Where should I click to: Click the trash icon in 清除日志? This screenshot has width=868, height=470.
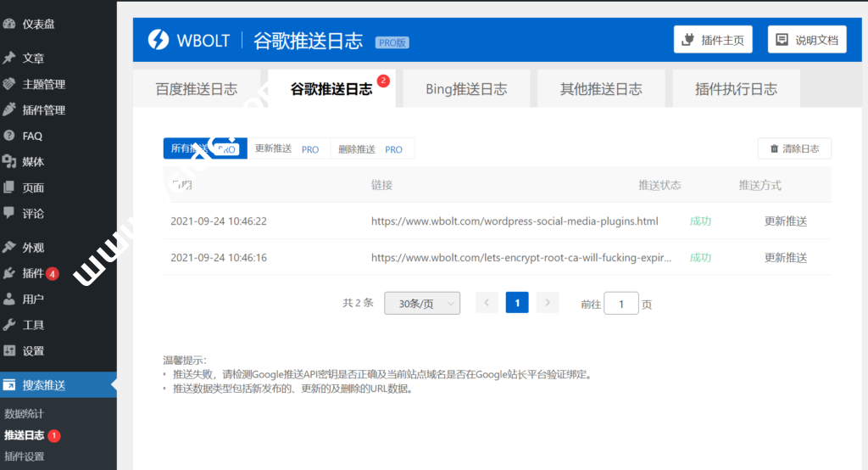point(774,148)
